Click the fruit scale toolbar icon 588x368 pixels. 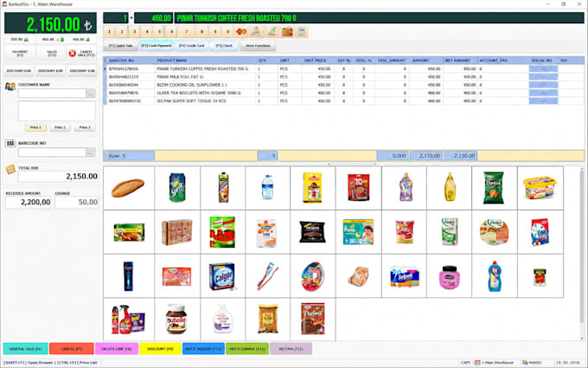point(241,32)
